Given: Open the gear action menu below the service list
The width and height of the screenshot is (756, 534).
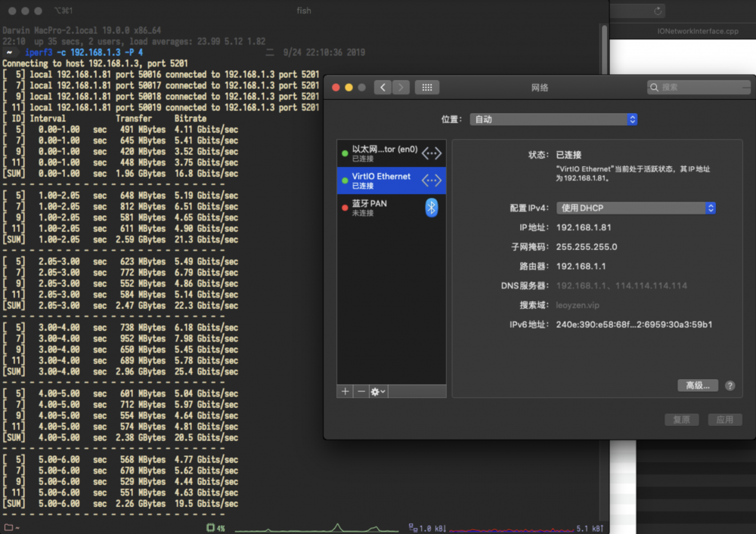Looking at the screenshot, I should pyautogui.click(x=378, y=391).
